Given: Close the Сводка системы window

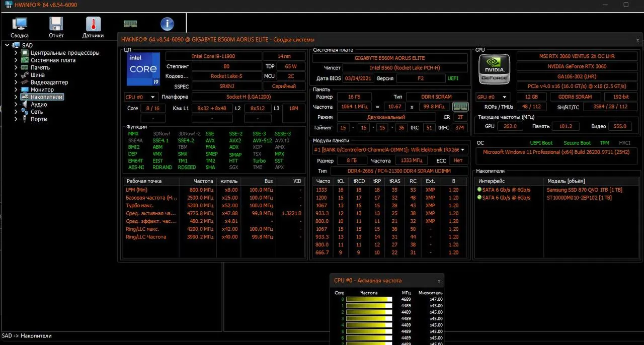Looking at the screenshot, I should tap(638, 40).
